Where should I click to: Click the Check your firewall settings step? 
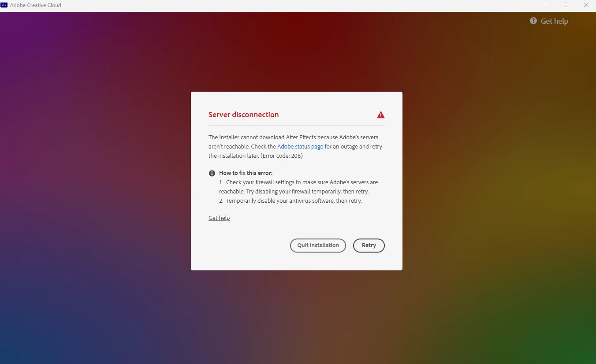point(298,187)
